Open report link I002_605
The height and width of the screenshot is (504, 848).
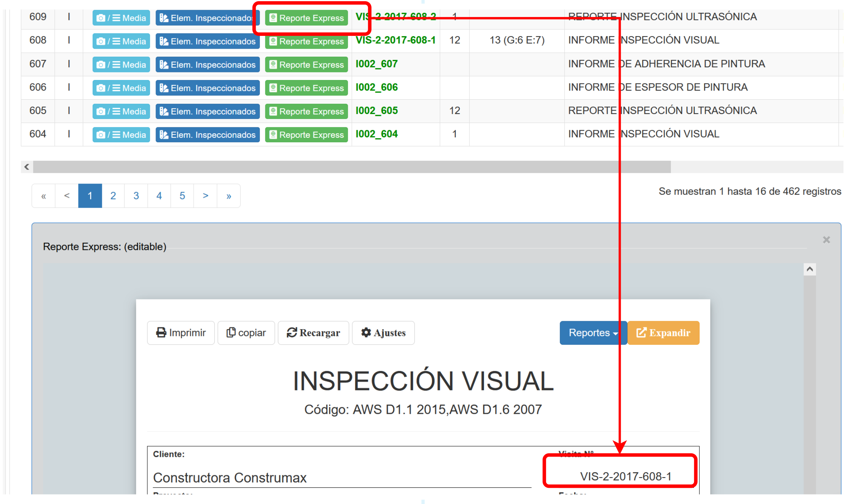(376, 111)
